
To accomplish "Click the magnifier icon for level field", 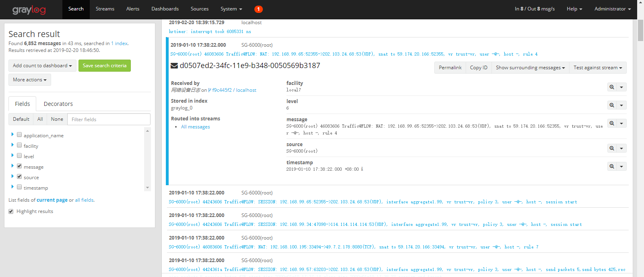I will 612,105.
